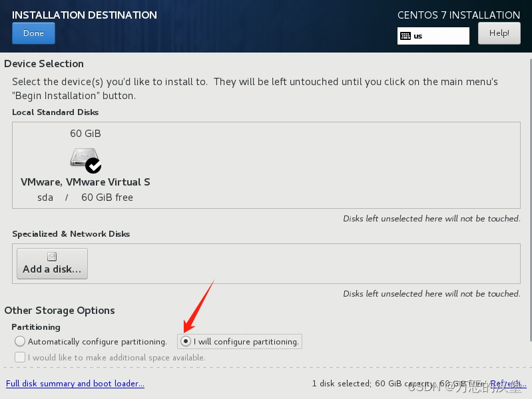Click the 'Local Standard Disks' heading
This screenshot has width=532, height=399.
tap(55, 112)
